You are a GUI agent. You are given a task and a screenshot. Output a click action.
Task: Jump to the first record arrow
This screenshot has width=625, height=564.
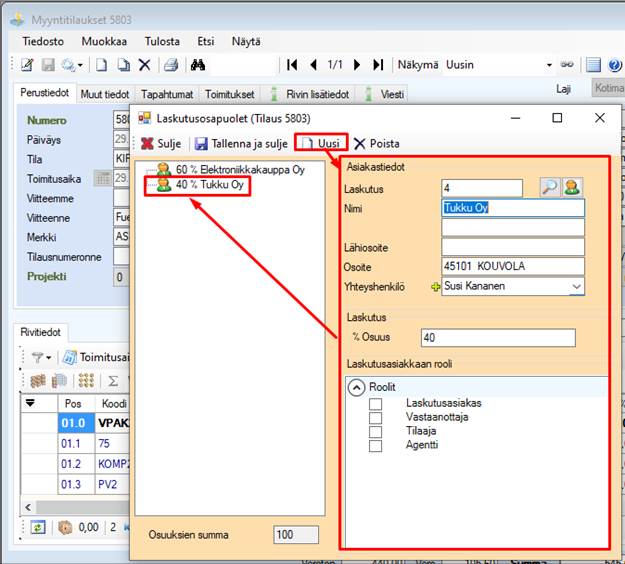(x=292, y=65)
